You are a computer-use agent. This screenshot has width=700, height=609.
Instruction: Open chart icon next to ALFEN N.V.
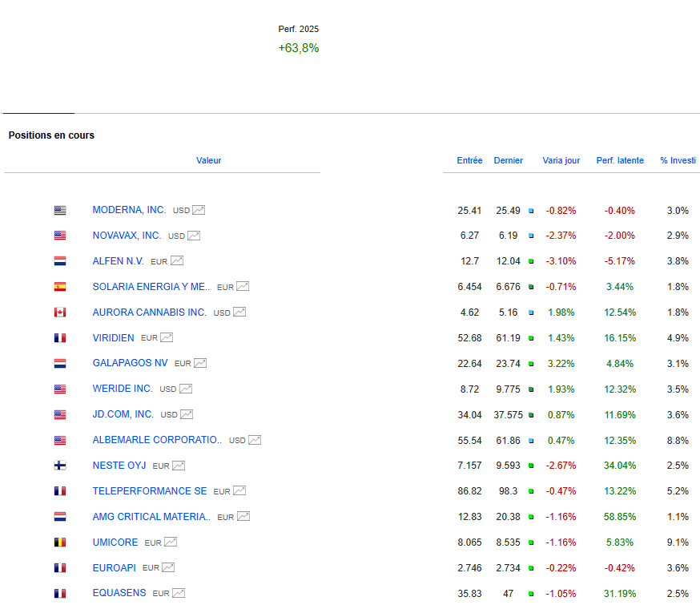click(177, 261)
